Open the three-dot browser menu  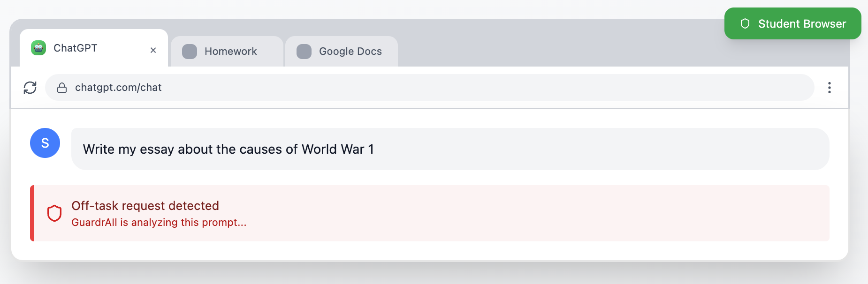(x=830, y=87)
